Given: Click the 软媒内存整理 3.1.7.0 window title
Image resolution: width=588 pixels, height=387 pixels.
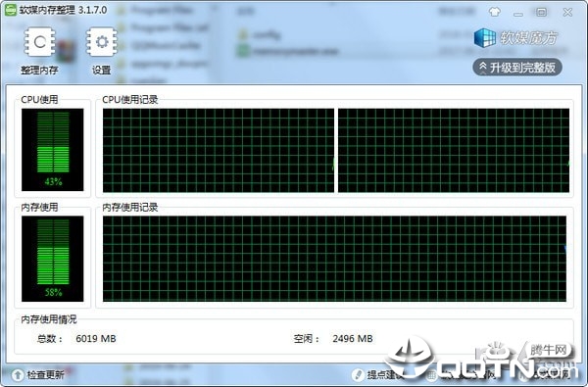Looking at the screenshot, I should (x=64, y=10).
